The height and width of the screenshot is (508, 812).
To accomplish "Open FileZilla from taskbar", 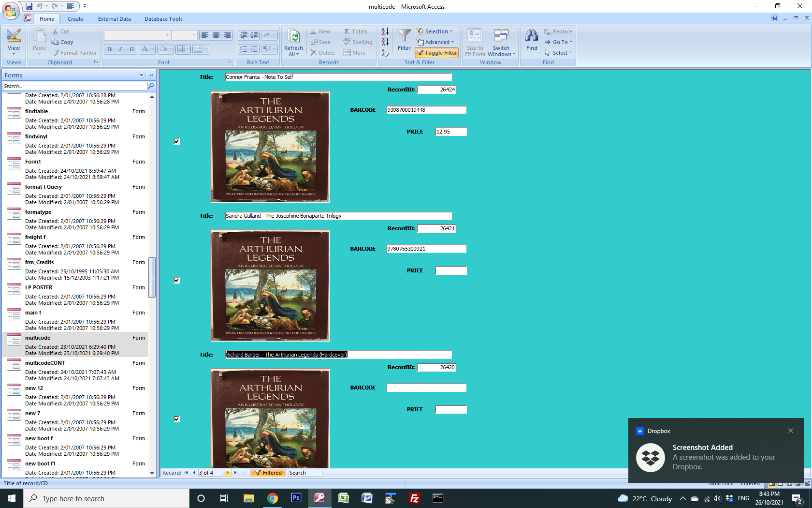I will [x=414, y=498].
